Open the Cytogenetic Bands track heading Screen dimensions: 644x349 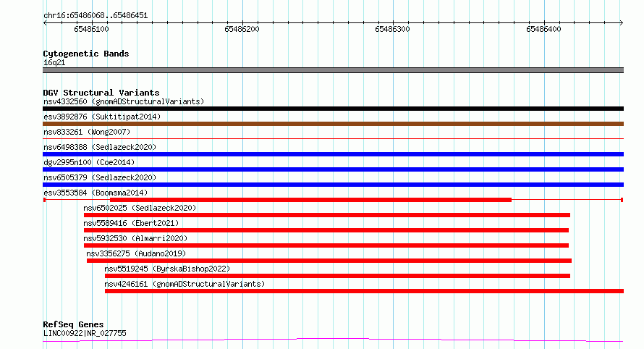86,54
